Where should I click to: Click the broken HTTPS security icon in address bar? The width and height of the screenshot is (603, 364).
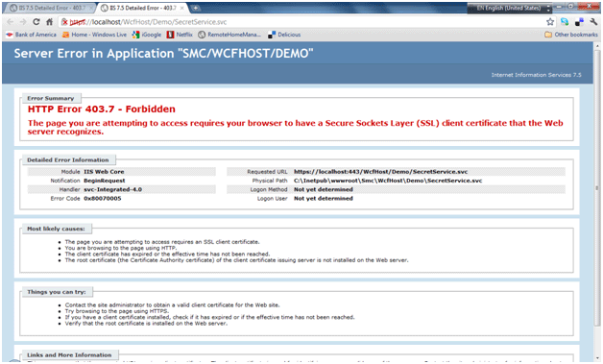click(64, 22)
